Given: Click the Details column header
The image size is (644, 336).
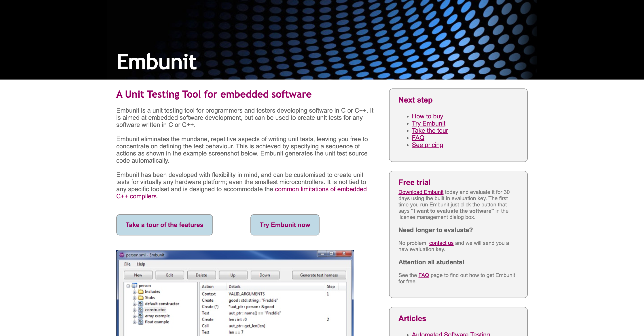Looking at the screenshot, I should [x=275, y=287].
